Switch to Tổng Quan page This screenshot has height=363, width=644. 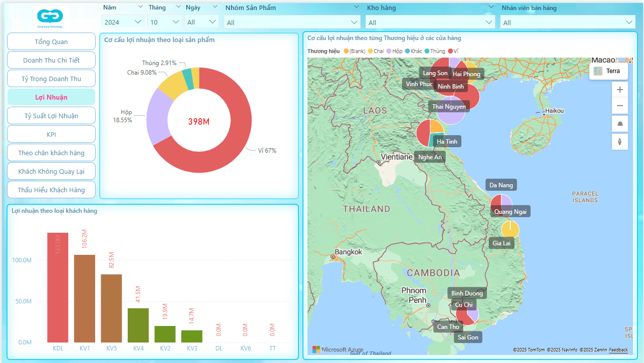51,42
